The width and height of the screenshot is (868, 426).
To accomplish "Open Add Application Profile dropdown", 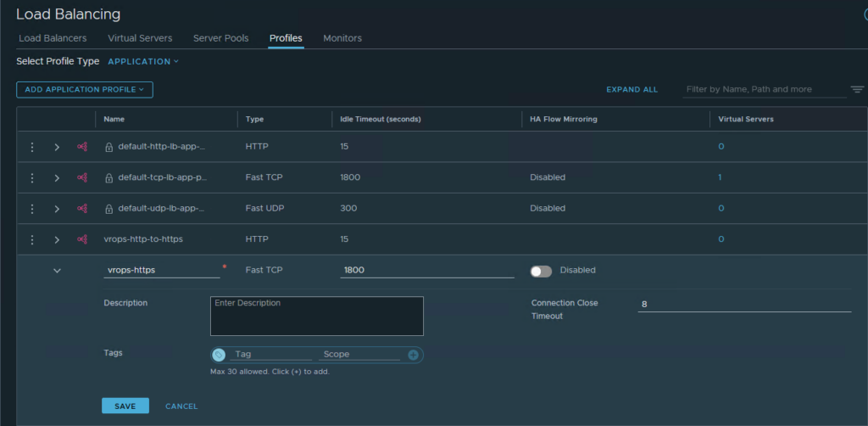I will pos(84,89).
